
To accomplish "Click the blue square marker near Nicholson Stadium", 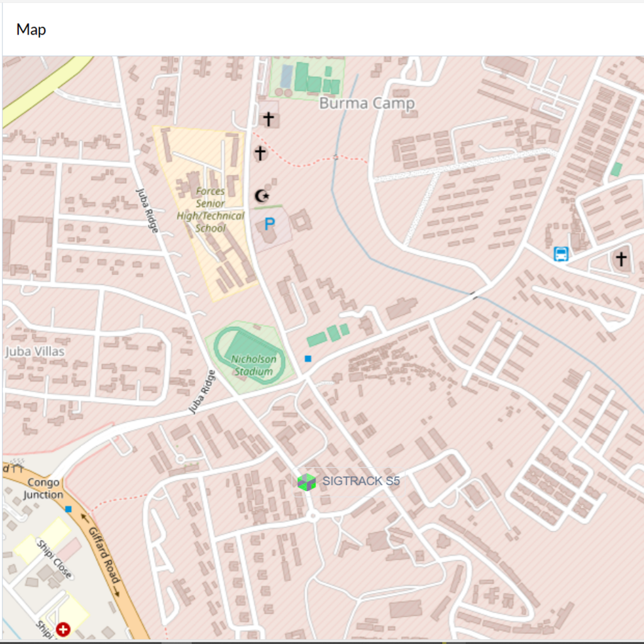I will [x=308, y=358].
